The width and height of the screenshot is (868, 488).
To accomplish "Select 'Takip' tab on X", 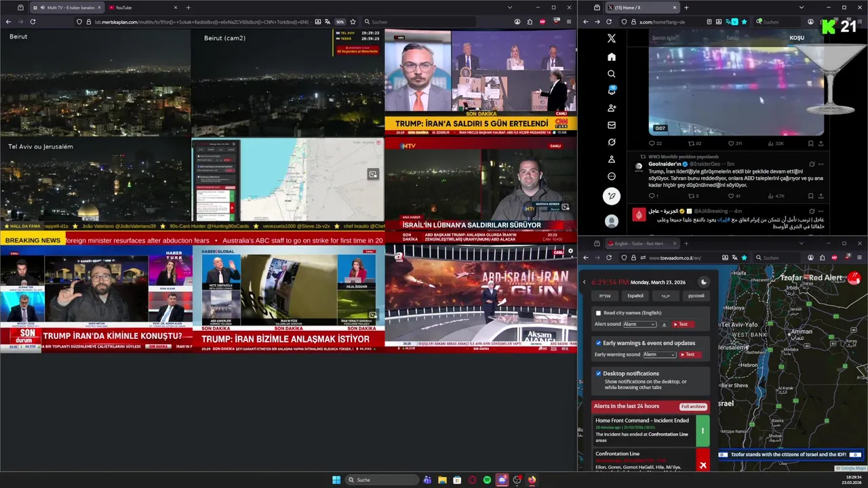I will [x=732, y=38].
